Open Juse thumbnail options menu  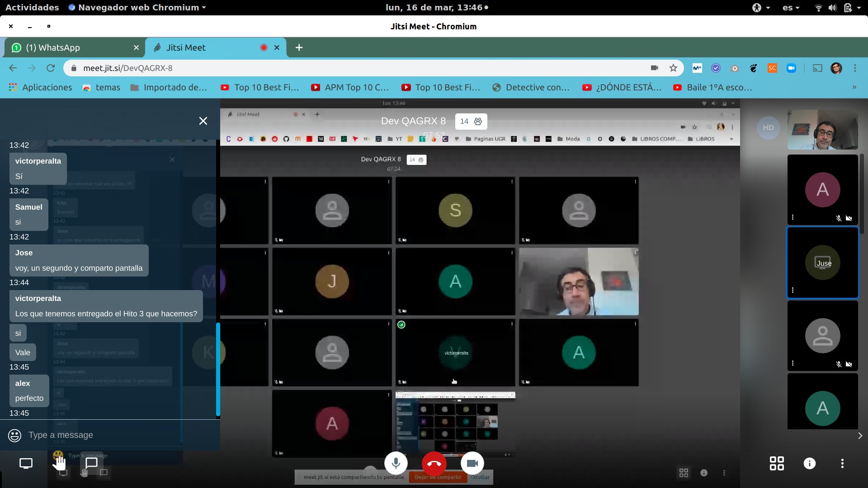click(x=793, y=290)
